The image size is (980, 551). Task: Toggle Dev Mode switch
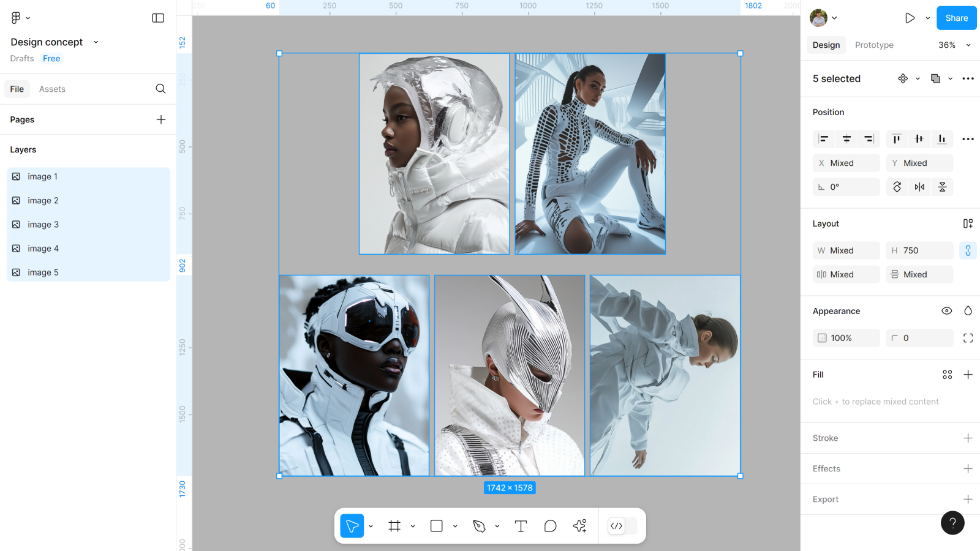[622, 526]
